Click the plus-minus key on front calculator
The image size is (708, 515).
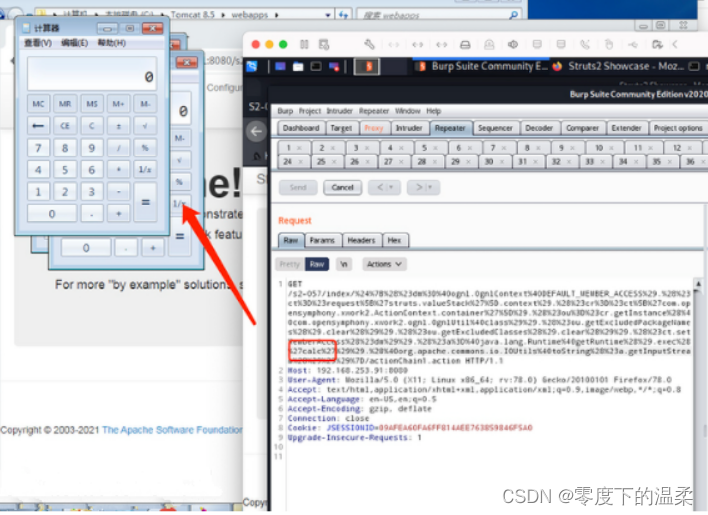(x=118, y=126)
